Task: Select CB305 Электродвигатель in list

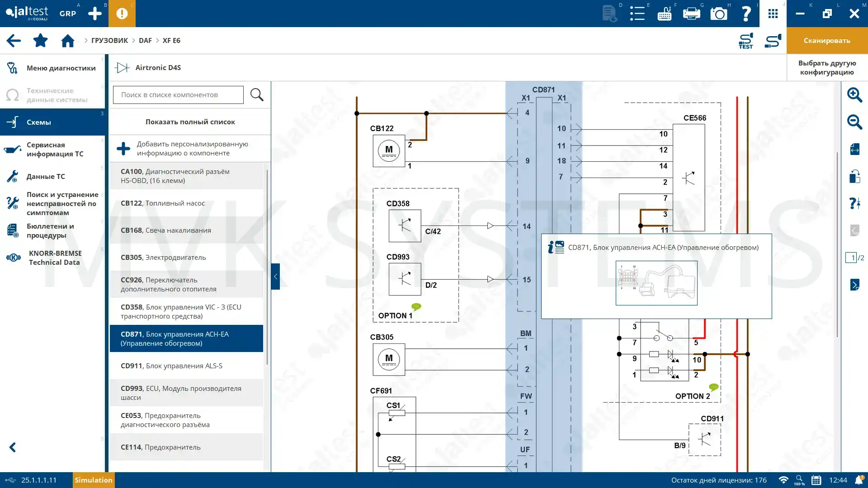Action: pos(186,258)
